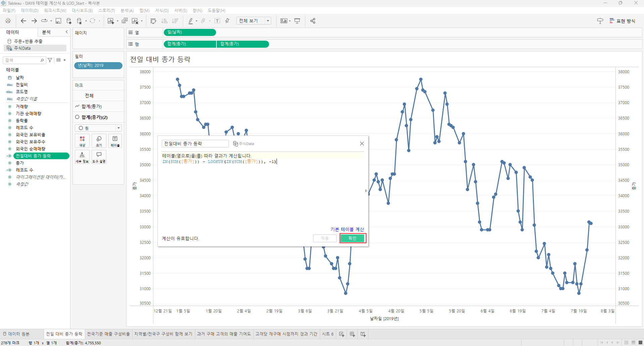Click the group members paperclip icon

coord(203,21)
